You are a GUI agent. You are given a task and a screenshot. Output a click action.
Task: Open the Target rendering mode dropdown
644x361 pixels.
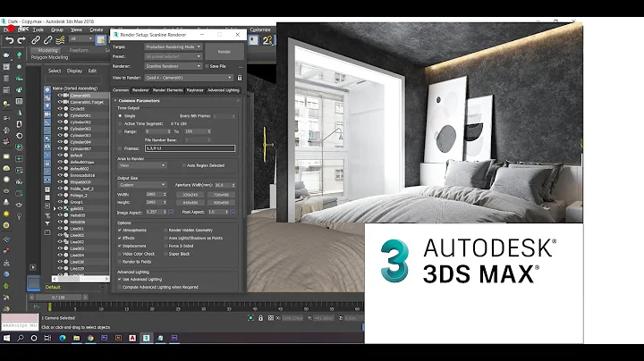pyautogui.click(x=173, y=46)
